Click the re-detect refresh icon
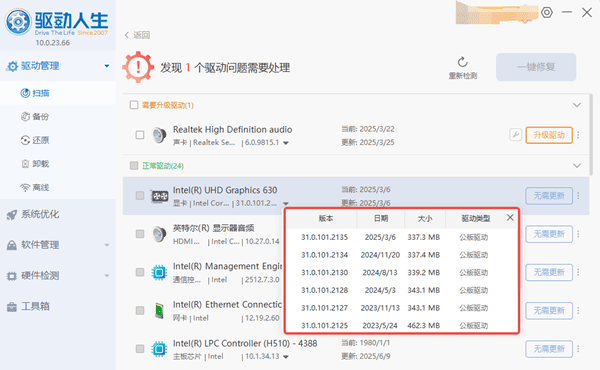The width and height of the screenshot is (600, 370). pos(463,62)
